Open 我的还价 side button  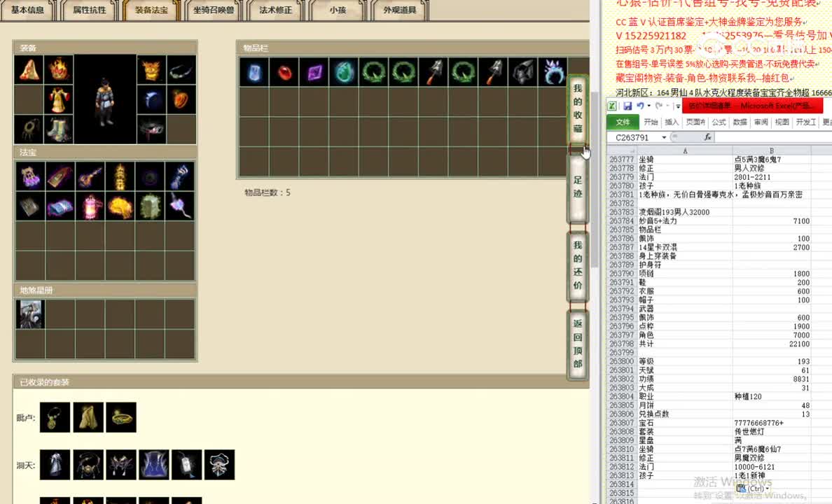pyautogui.click(x=578, y=265)
